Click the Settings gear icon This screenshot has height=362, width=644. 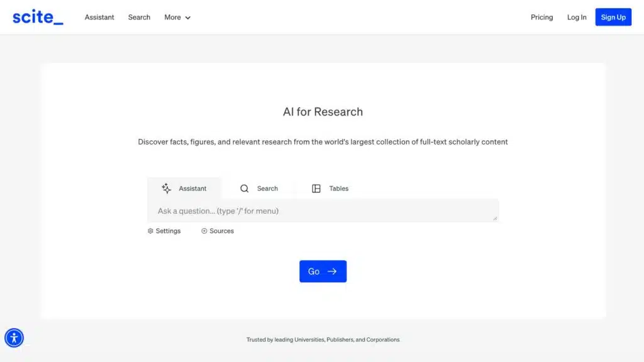[x=151, y=231]
